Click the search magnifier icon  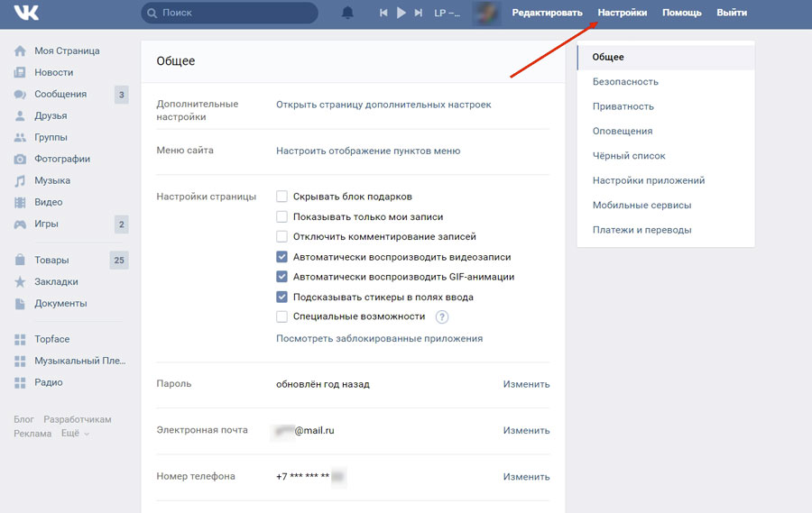[x=152, y=13]
